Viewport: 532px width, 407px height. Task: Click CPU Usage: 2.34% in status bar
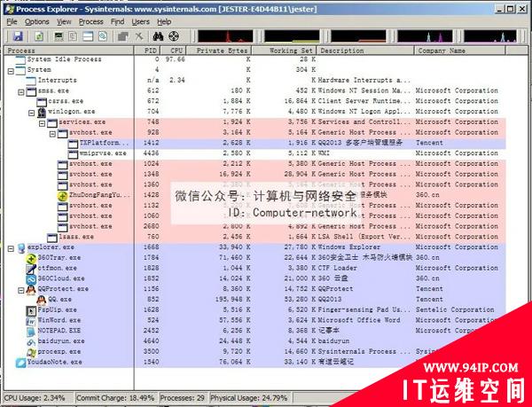point(35,398)
